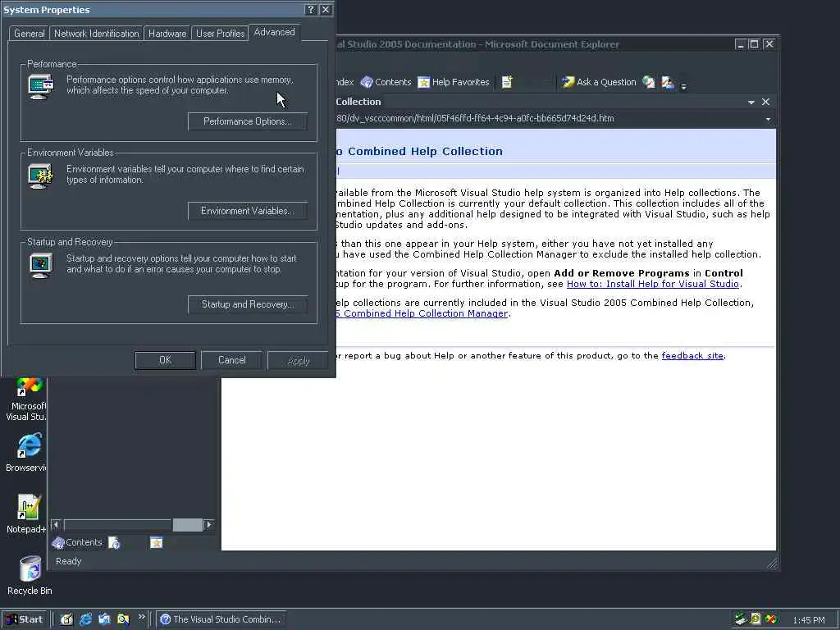Switch to User Profiles tab
This screenshot has width=840, height=630.
[x=220, y=33]
